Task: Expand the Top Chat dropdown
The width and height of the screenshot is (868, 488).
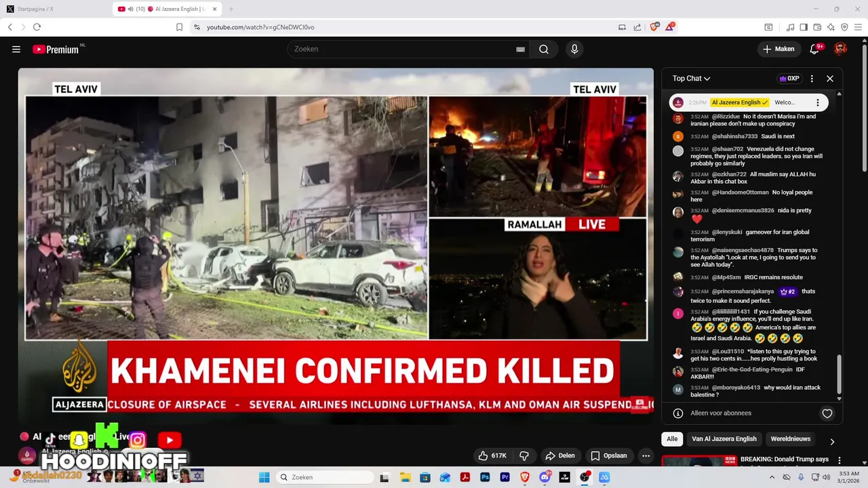Action: coord(691,79)
